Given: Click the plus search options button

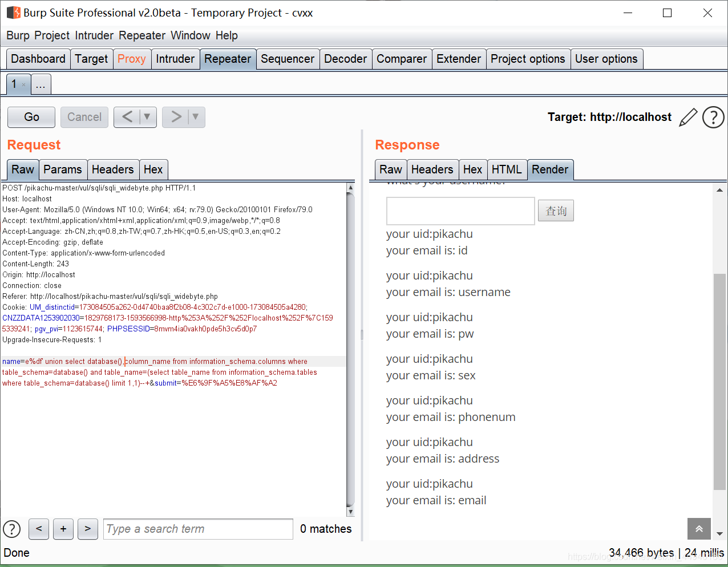Looking at the screenshot, I should click(63, 529).
